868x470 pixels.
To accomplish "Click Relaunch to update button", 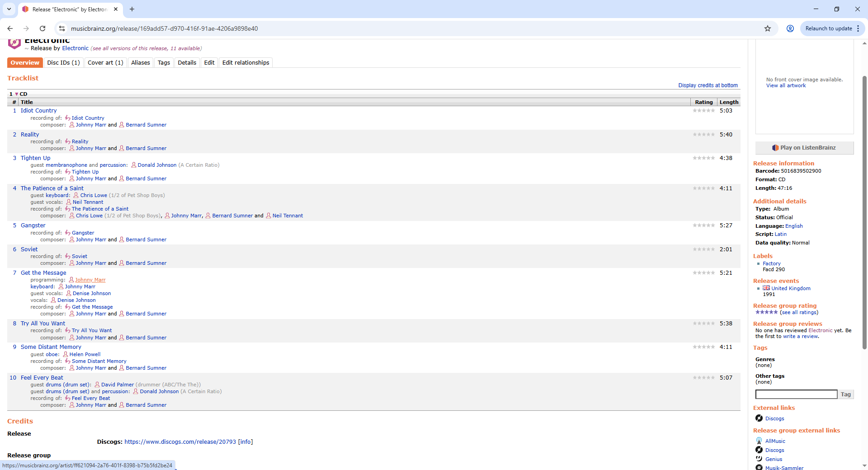I will pos(828,28).
